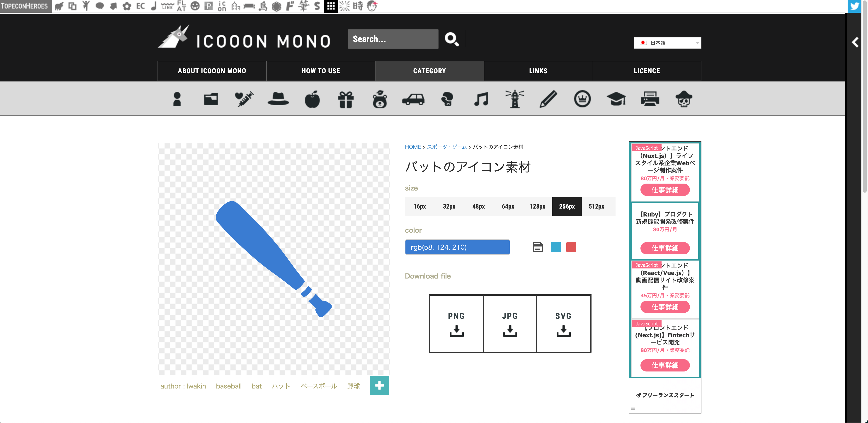Select the car category icon
The width and height of the screenshot is (868, 423).
(x=413, y=99)
